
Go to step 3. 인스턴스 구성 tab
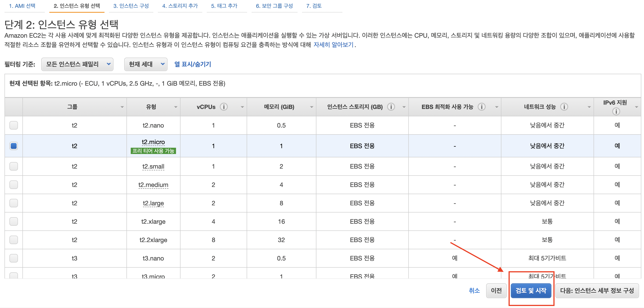point(131,6)
